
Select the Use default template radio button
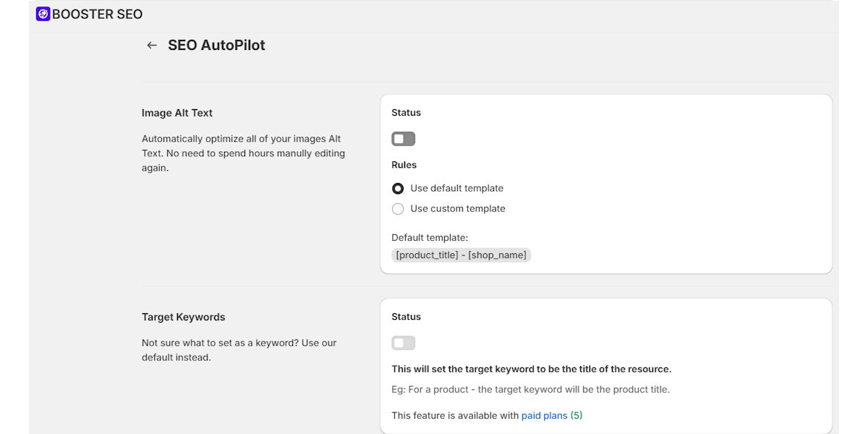coord(398,188)
